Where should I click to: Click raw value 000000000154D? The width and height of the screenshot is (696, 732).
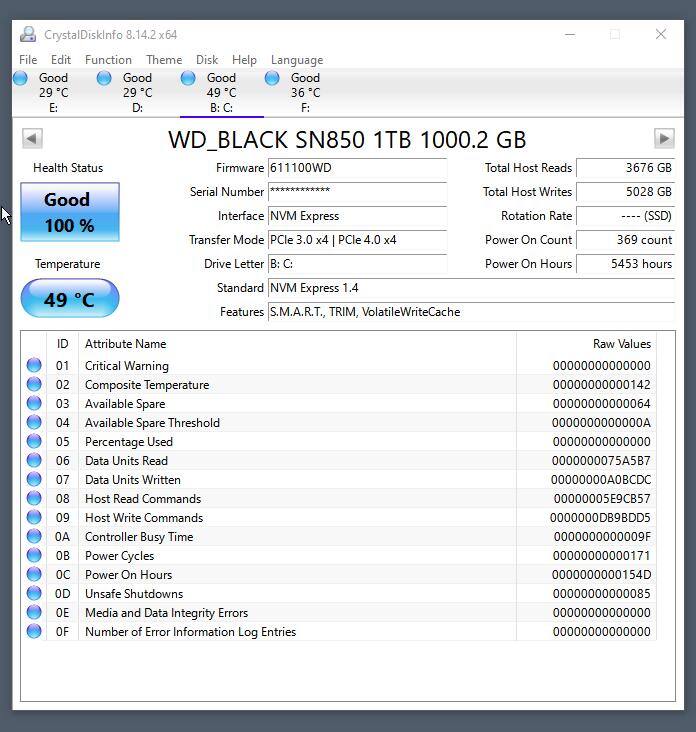601,575
